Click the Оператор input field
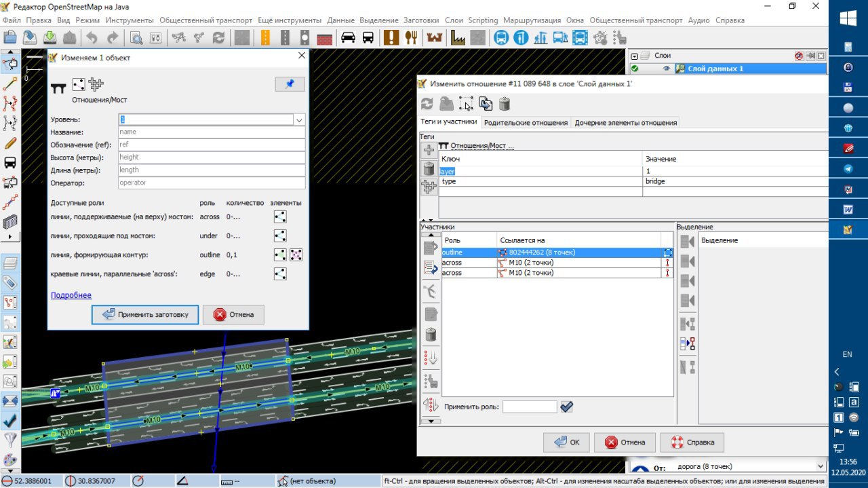 pos(212,183)
